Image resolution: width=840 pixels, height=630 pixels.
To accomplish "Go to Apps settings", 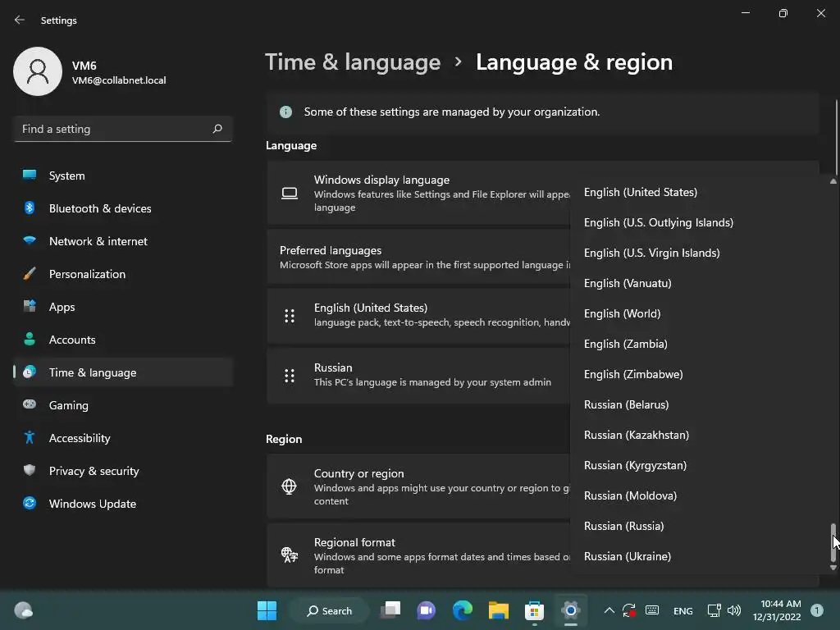I will (123, 307).
